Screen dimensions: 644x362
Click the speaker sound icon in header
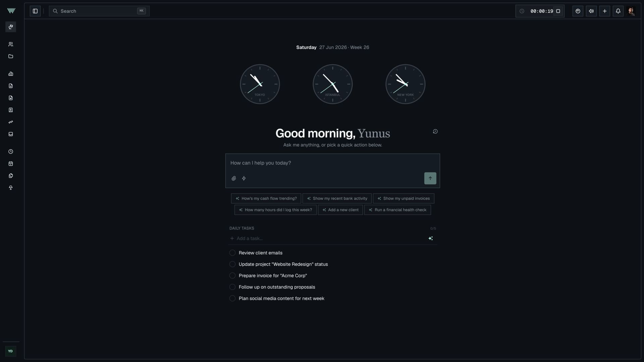tap(591, 11)
